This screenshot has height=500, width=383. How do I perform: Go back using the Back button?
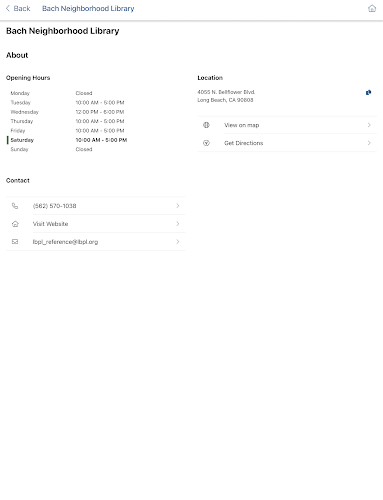pyautogui.click(x=18, y=8)
